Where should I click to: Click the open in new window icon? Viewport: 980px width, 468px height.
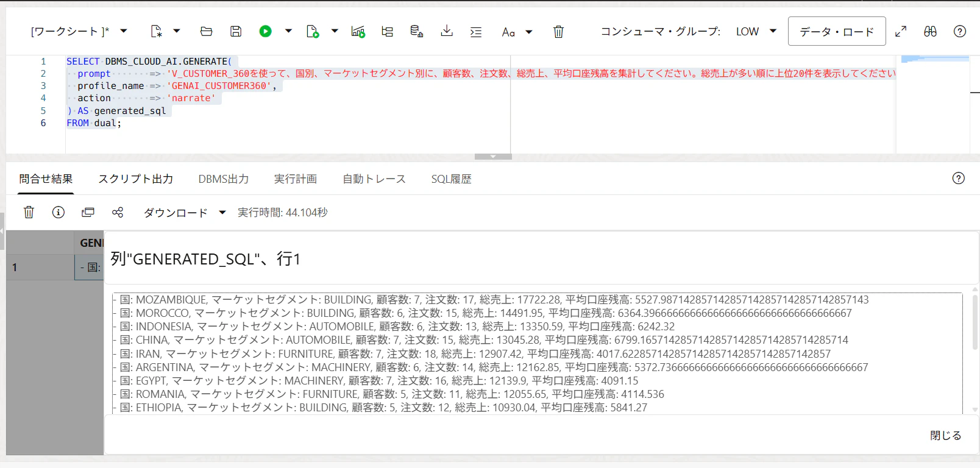[88, 212]
